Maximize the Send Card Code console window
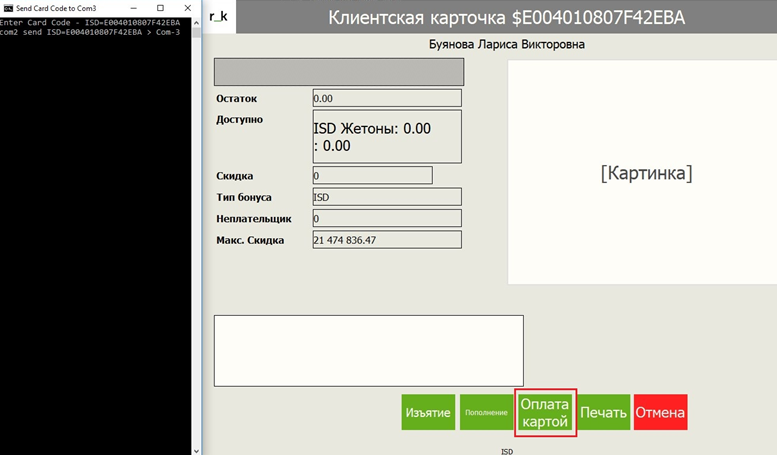777x455 pixels. (x=159, y=7)
